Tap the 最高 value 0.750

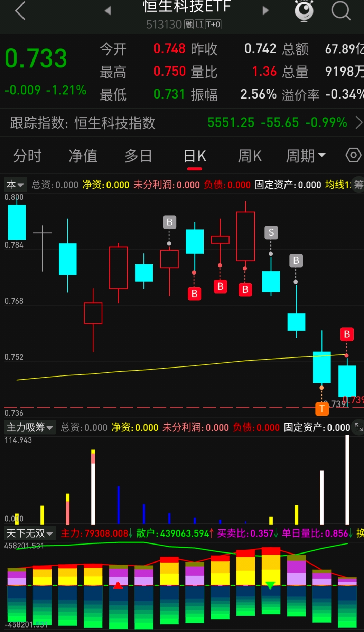coord(170,71)
